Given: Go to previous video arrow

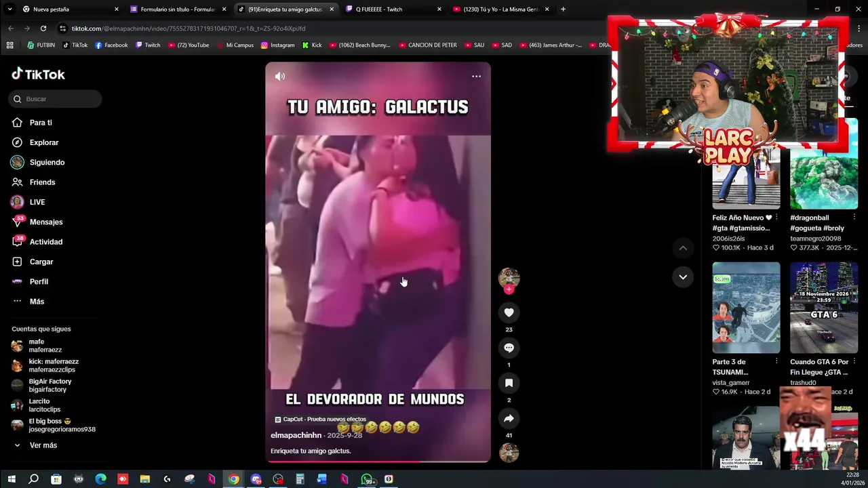Looking at the screenshot, I should click(x=683, y=248).
